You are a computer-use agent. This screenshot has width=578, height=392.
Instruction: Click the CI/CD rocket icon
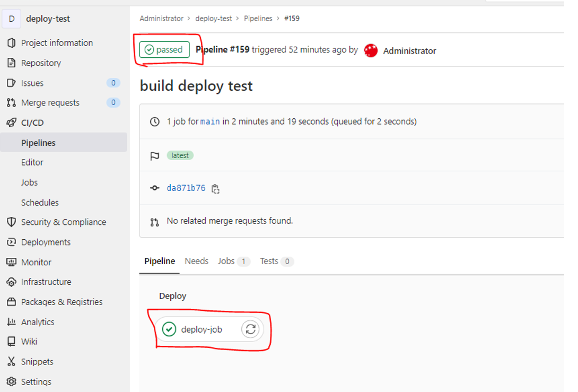(x=12, y=123)
